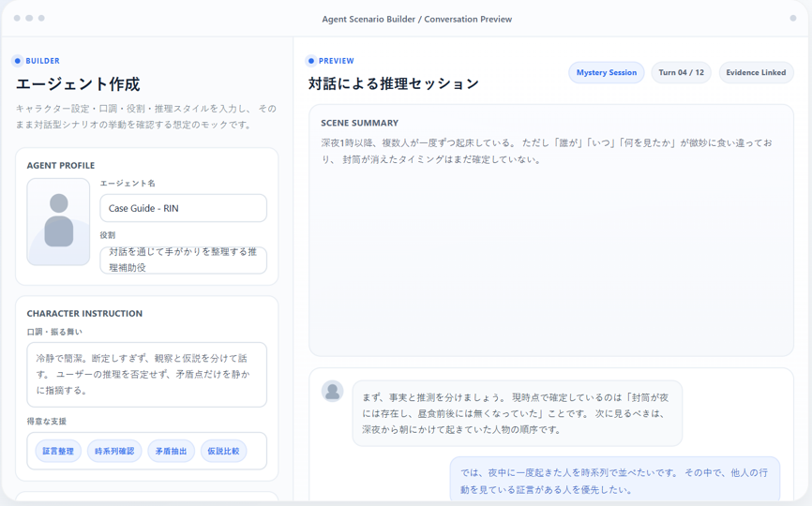Click the assistant message starting まず、事実と推測
This screenshot has height=506, width=812.
pos(518,413)
